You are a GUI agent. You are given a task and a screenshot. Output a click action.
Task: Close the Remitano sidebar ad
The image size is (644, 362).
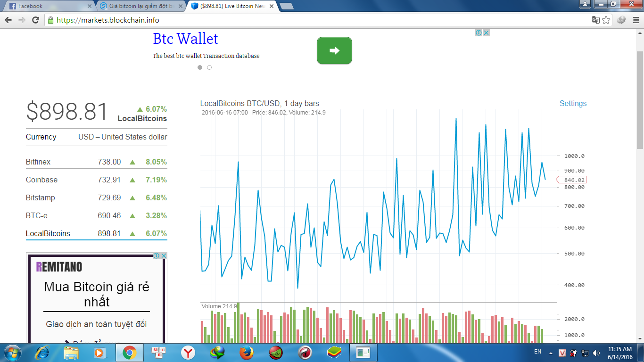pyautogui.click(x=164, y=255)
